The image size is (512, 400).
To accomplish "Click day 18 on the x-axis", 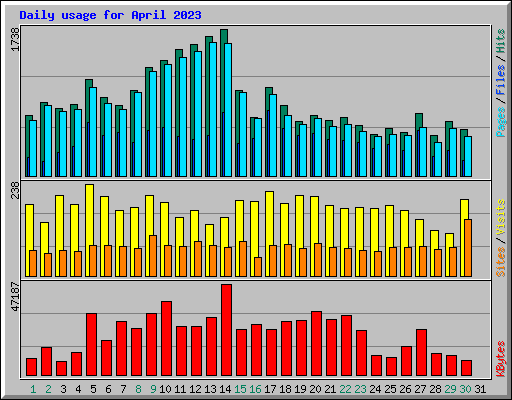I will [x=285, y=389].
